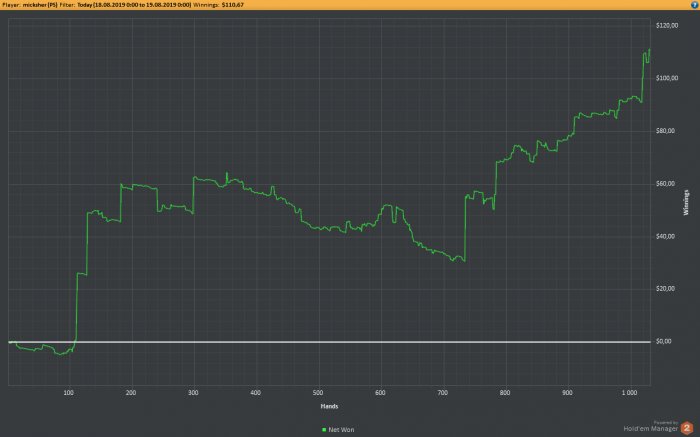Click the $20,00 axis label

[666, 289]
